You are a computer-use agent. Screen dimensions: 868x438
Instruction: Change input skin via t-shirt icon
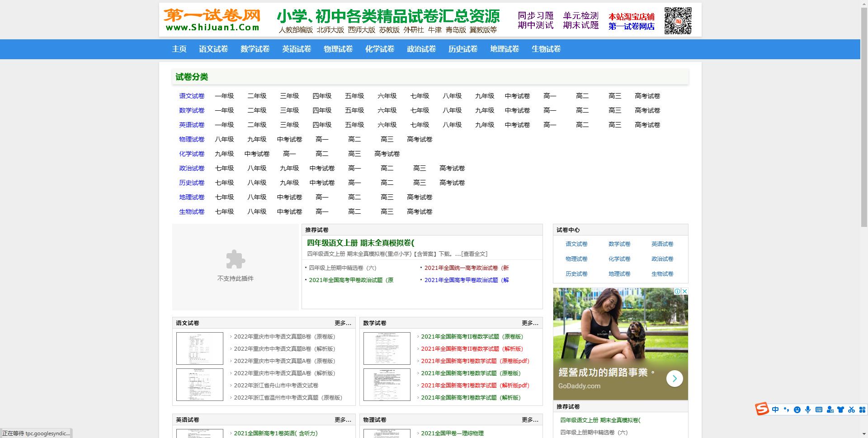pos(840,409)
